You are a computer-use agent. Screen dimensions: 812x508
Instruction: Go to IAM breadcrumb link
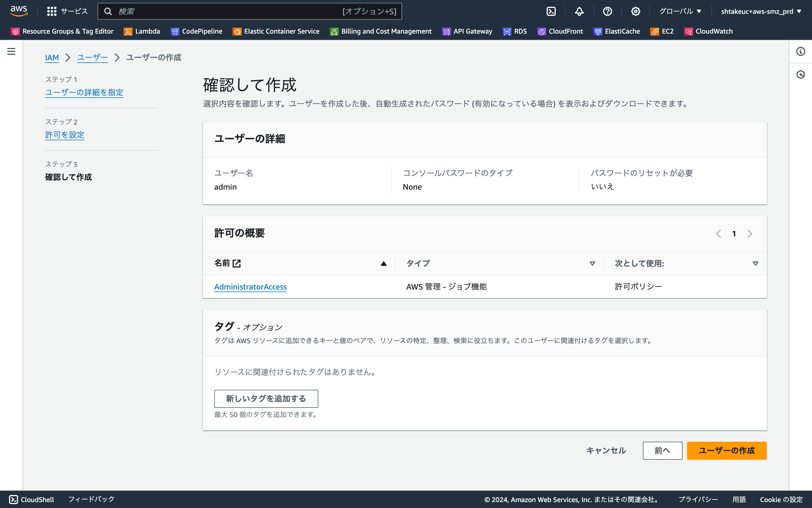52,58
